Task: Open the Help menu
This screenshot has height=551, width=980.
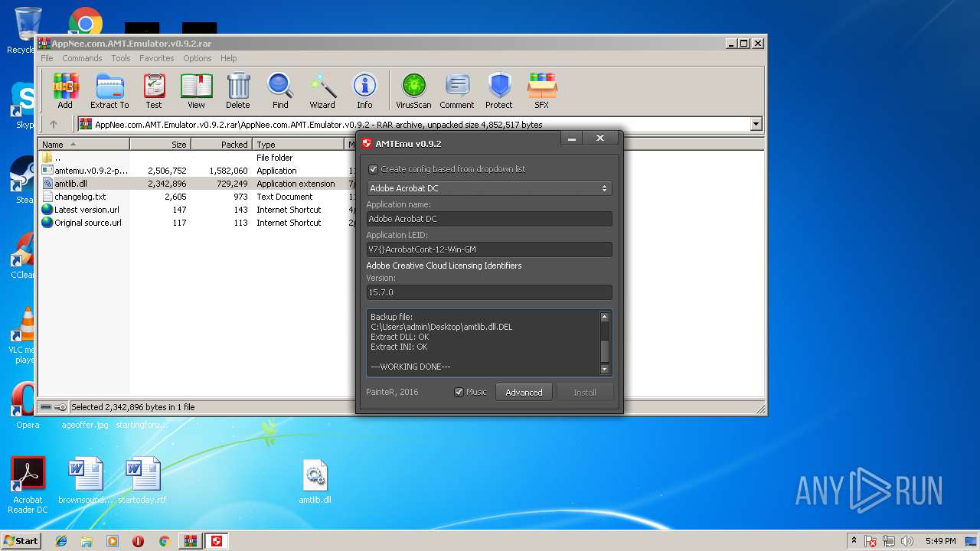Action: 228,58
